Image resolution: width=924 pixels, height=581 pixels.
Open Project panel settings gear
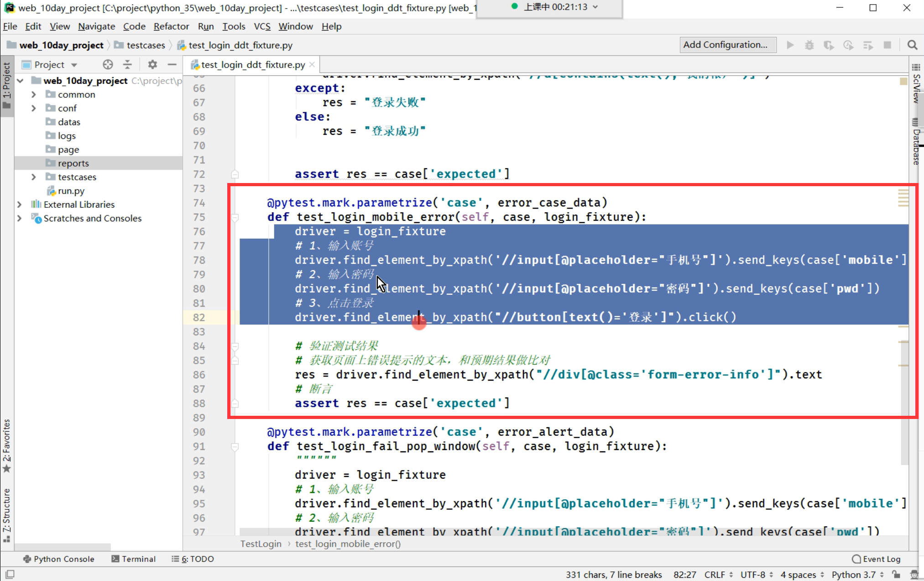coord(152,64)
